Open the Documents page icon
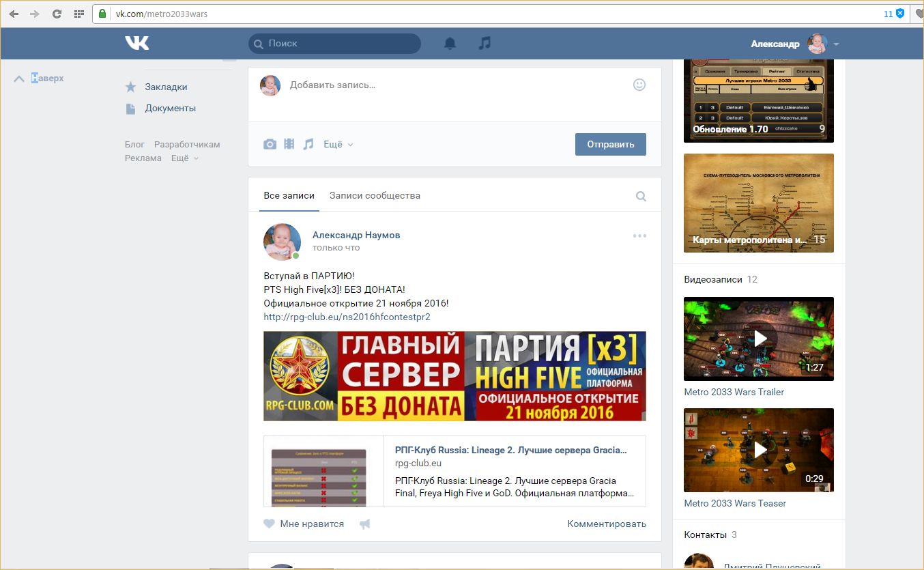The height and width of the screenshot is (570, 924). click(131, 108)
